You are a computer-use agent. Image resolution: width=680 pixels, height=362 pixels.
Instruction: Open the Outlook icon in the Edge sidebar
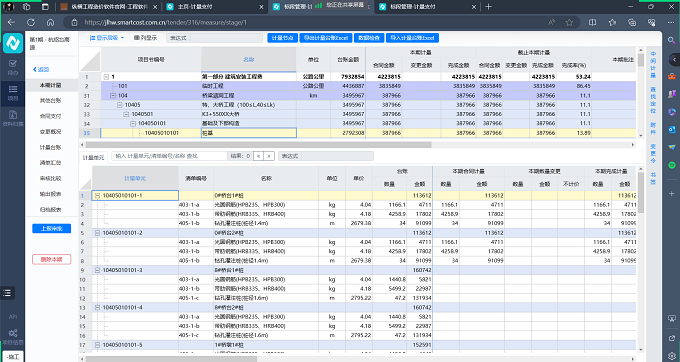tap(672, 129)
